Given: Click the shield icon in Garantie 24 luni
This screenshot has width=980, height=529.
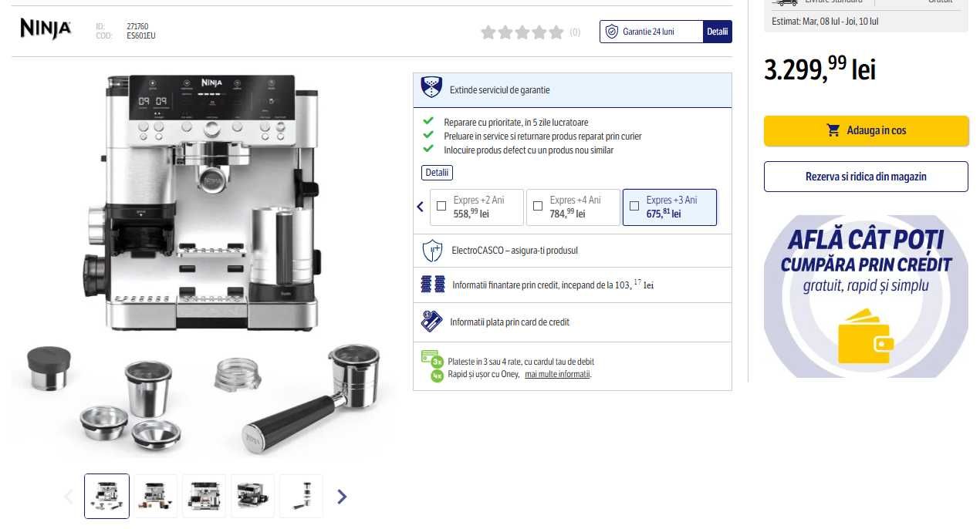Looking at the screenshot, I should click(612, 32).
